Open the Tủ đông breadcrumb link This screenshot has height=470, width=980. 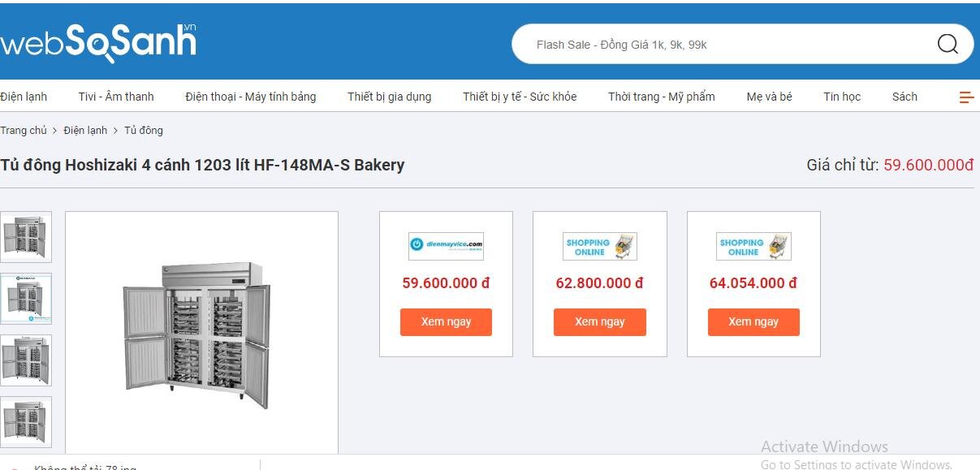pyautogui.click(x=143, y=130)
